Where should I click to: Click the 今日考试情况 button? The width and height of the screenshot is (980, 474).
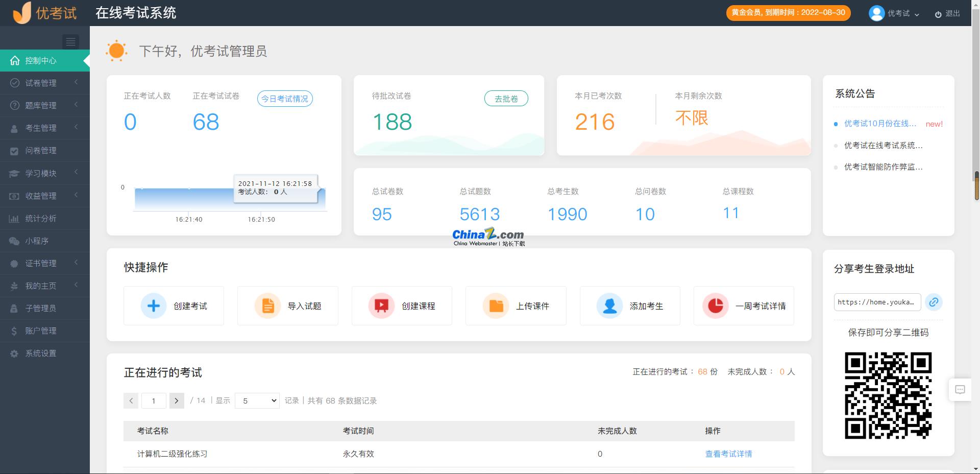[x=285, y=99]
